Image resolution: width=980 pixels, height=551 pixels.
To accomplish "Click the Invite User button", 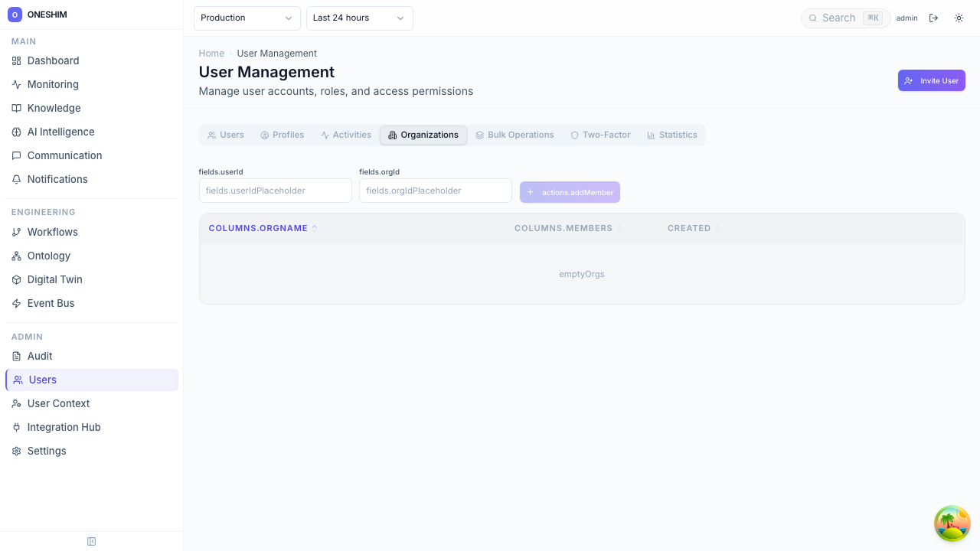I will point(931,80).
